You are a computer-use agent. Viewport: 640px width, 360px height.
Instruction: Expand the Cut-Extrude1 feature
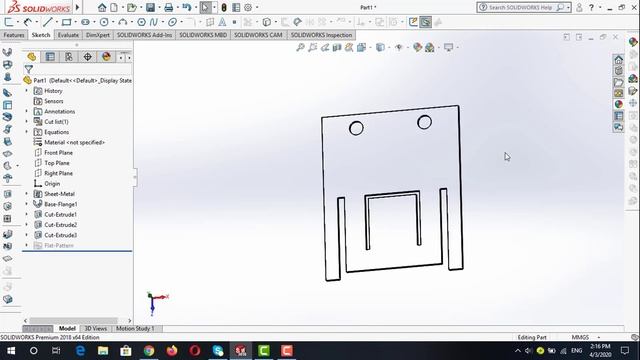coord(27,214)
